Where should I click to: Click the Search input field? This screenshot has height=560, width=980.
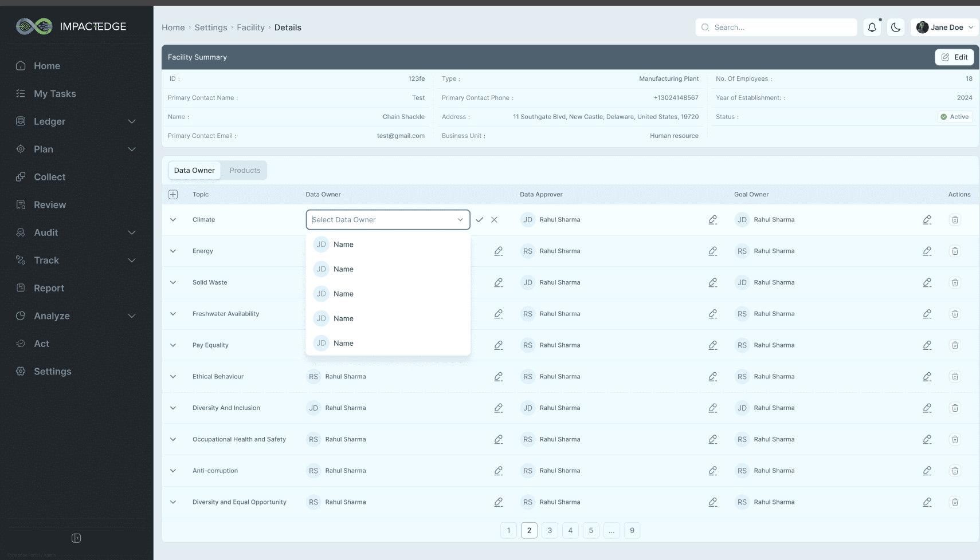(776, 27)
